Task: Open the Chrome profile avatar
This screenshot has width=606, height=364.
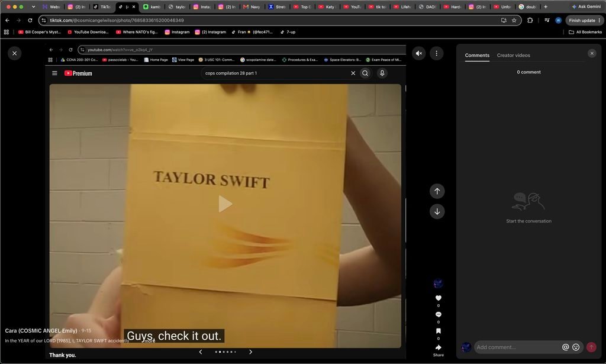Action: tap(558, 20)
